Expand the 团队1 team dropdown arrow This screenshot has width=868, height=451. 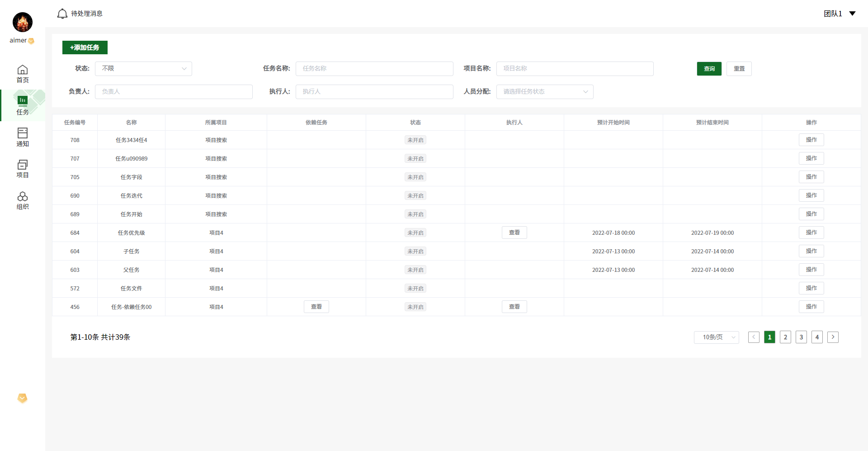[852, 14]
